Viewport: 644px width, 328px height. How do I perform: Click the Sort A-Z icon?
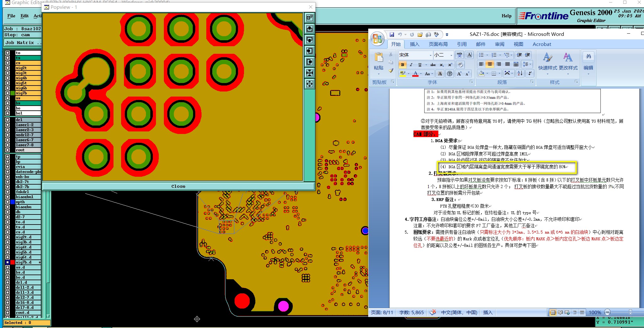coord(520,73)
